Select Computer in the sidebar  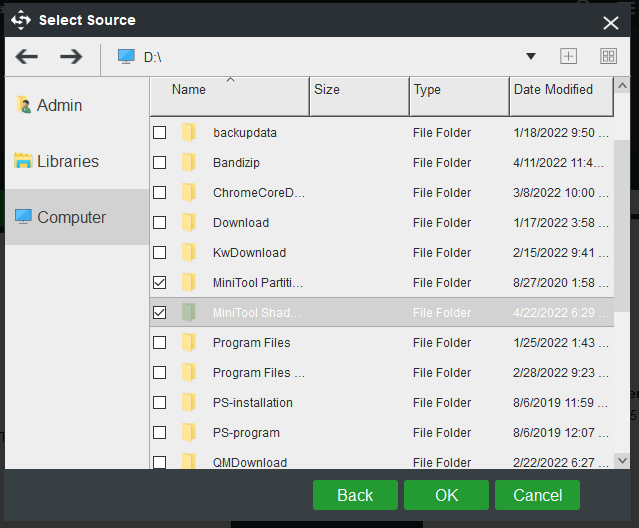click(x=77, y=217)
